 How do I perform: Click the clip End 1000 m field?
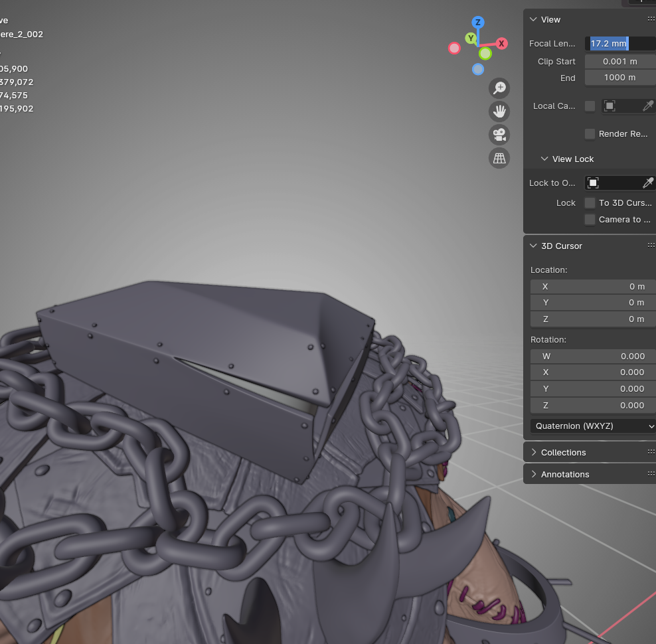click(x=620, y=78)
